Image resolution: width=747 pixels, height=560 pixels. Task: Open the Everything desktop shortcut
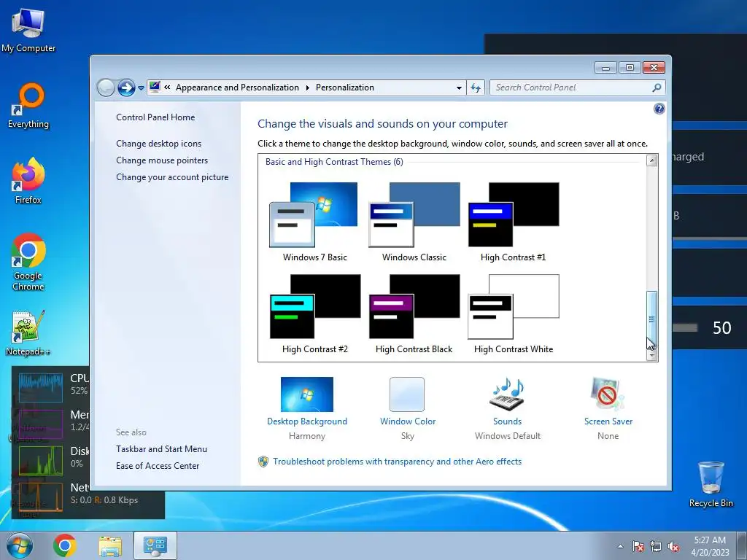click(28, 106)
